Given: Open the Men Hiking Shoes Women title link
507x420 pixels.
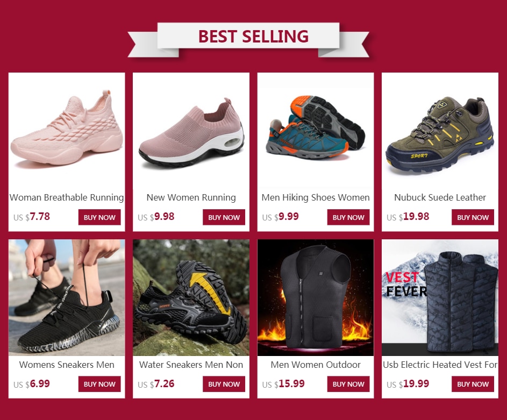Looking at the screenshot, I should pos(316,197).
